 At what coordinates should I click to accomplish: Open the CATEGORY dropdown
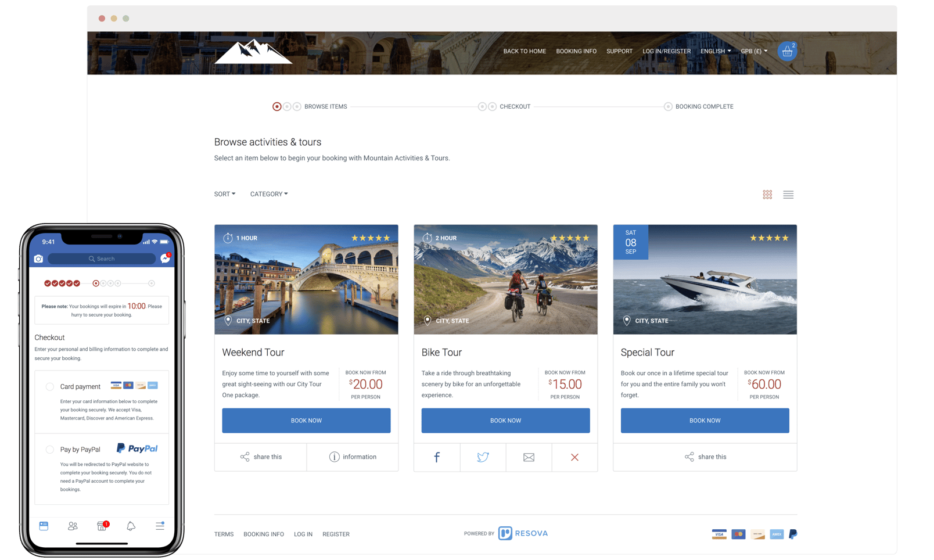[268, 193]
